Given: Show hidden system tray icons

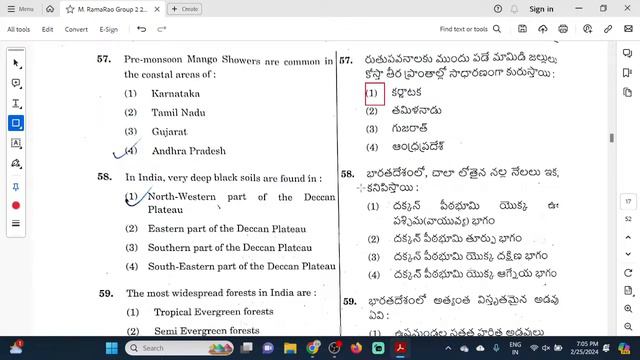Looking at the screenshot, I should 448,348.
